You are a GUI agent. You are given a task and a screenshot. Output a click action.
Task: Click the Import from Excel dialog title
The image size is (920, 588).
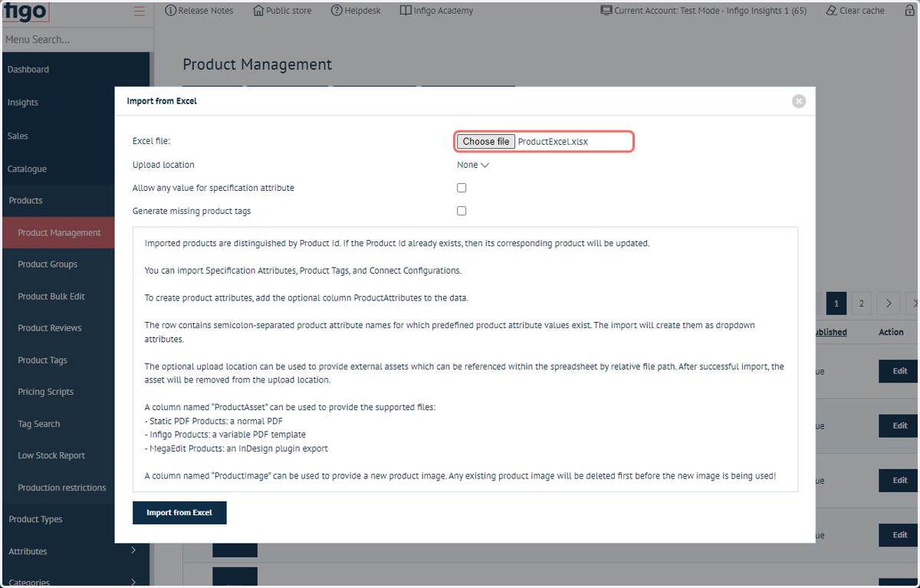(x=162, y=101)
